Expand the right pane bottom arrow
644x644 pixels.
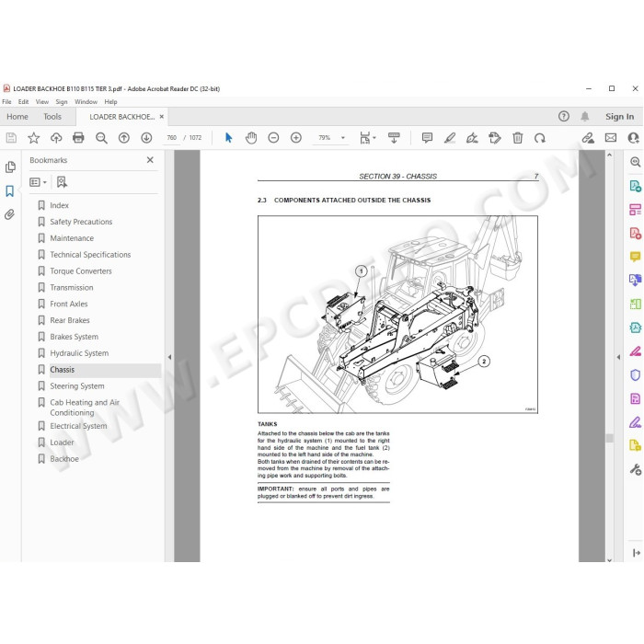pyautogui.click(x=637, y=553)
